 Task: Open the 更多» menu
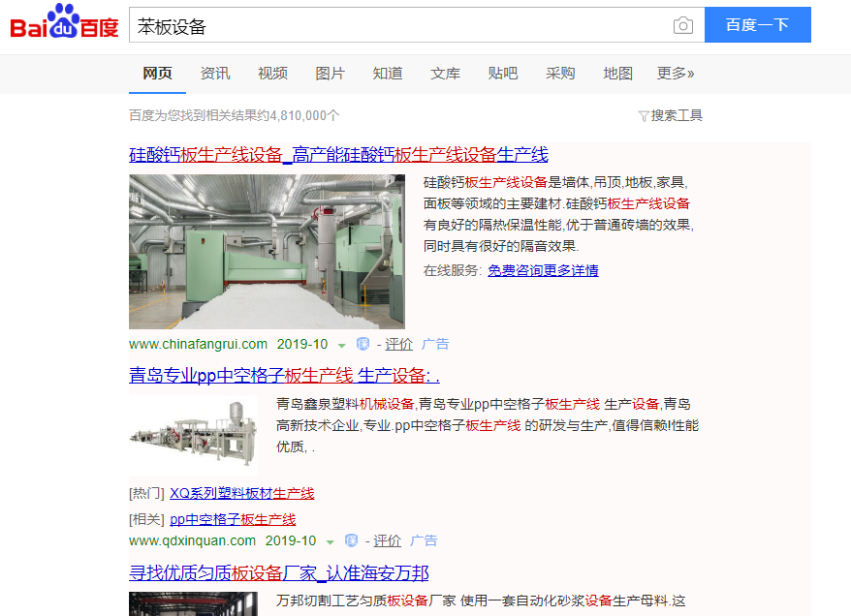[x=676, y=74]
